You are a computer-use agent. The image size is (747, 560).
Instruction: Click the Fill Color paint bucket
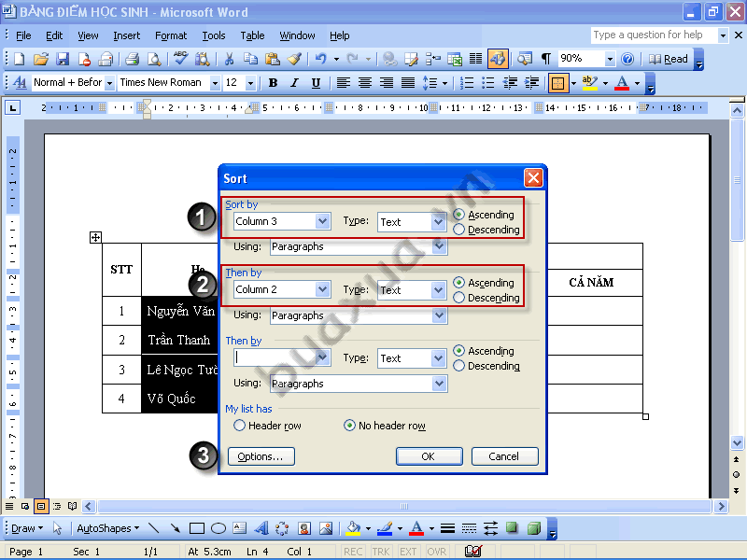pos(353,528)
